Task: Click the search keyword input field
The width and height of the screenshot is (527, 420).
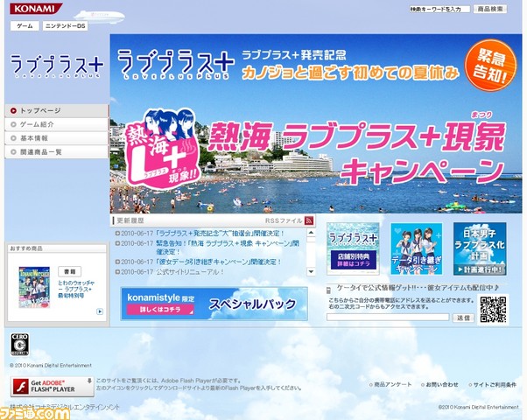Action: (x=439, y=9)
